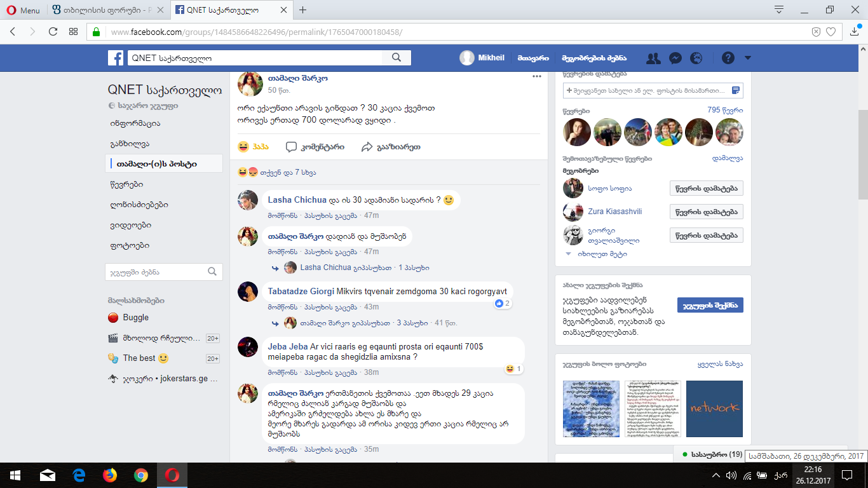This screenshot has height=488, width=868.
Task: Expand იხილეთ მეტი under suggested members
Action: click(x=602, y=254)
